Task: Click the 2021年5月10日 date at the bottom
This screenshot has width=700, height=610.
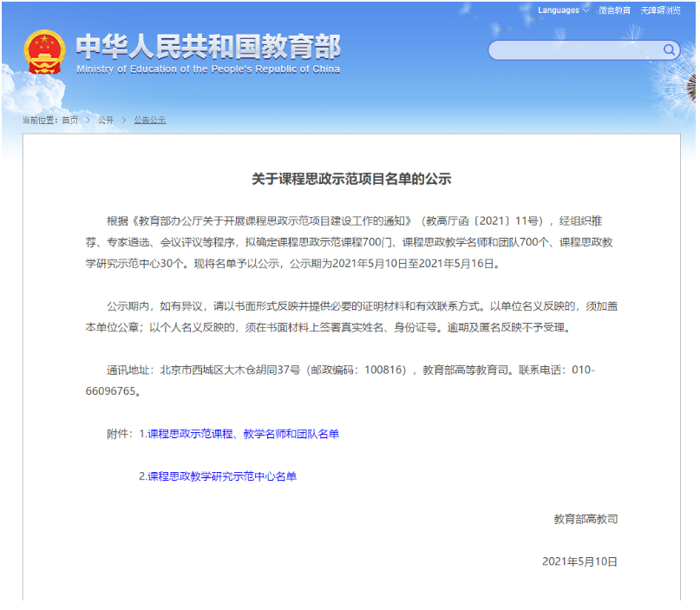Action: coord(579,561)
